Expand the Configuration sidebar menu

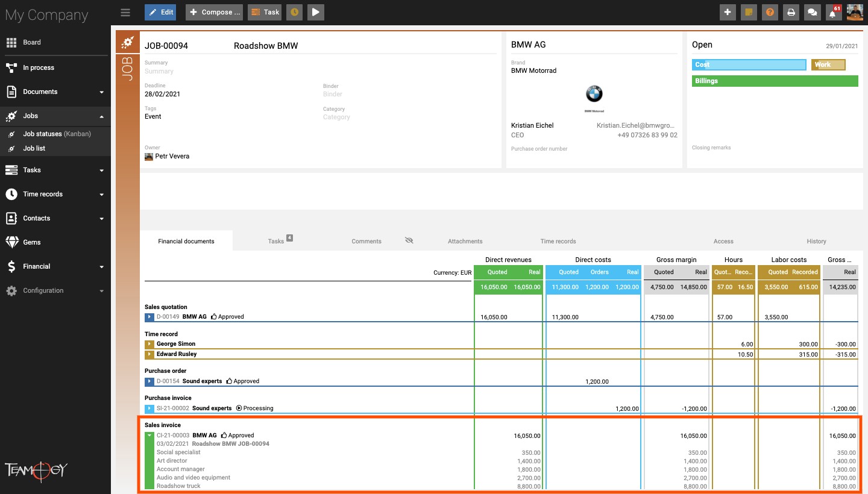coord(55,290)
